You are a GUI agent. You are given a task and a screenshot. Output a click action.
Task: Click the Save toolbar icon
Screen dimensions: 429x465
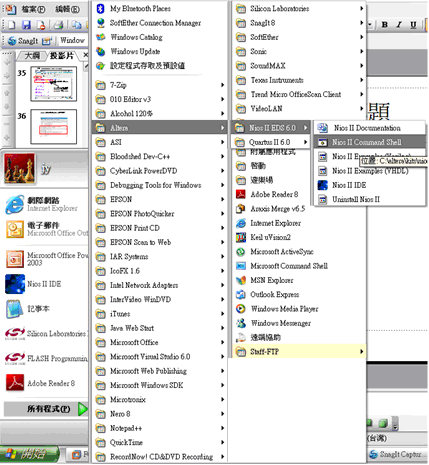27,25
